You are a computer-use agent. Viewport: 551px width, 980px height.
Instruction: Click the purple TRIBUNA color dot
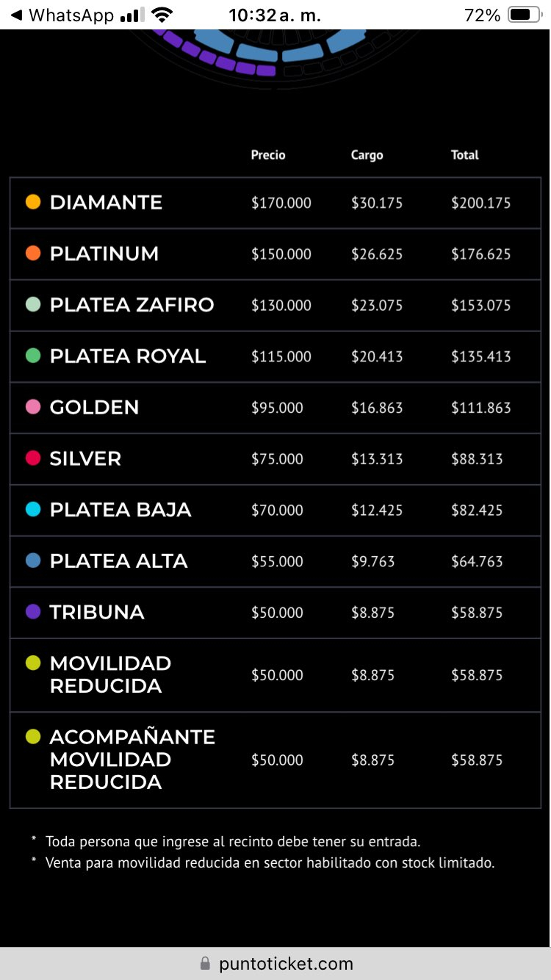(33, 612)
